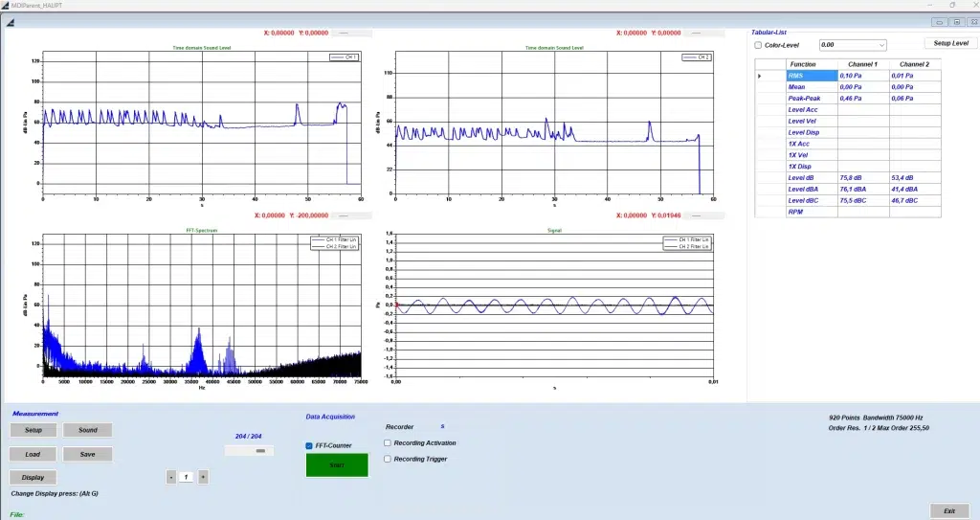Click the Level dBA value 41,4 dBA
Image resolution: width=980 pixels, height=520 pixels.
(x=914, y=189)
